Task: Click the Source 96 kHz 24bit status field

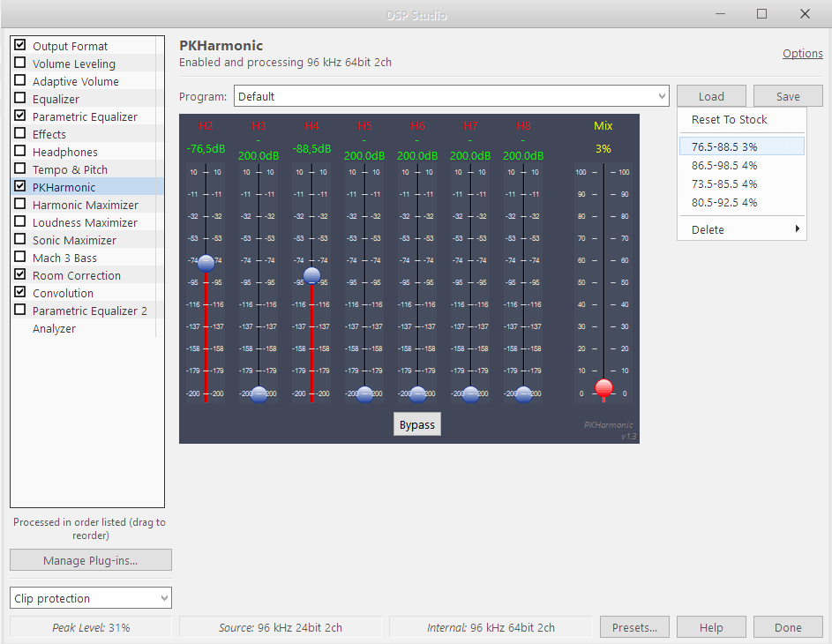Action: pyautogui.click(x=281, y=627)
